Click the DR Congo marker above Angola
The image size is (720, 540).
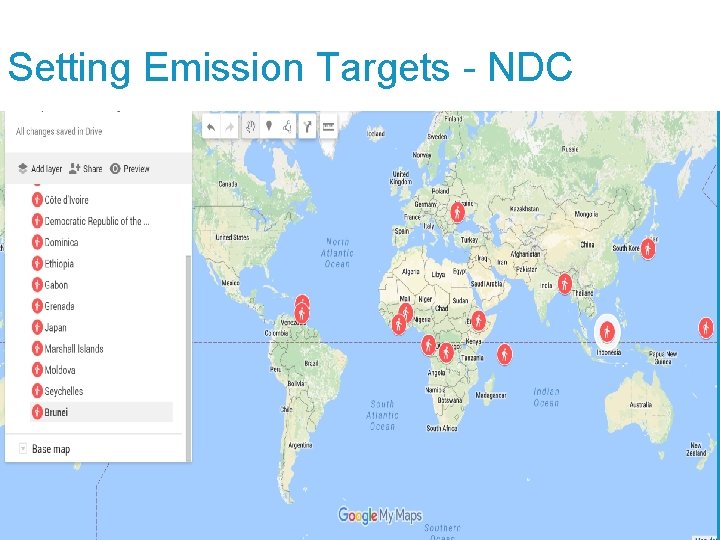coord(446,353)
